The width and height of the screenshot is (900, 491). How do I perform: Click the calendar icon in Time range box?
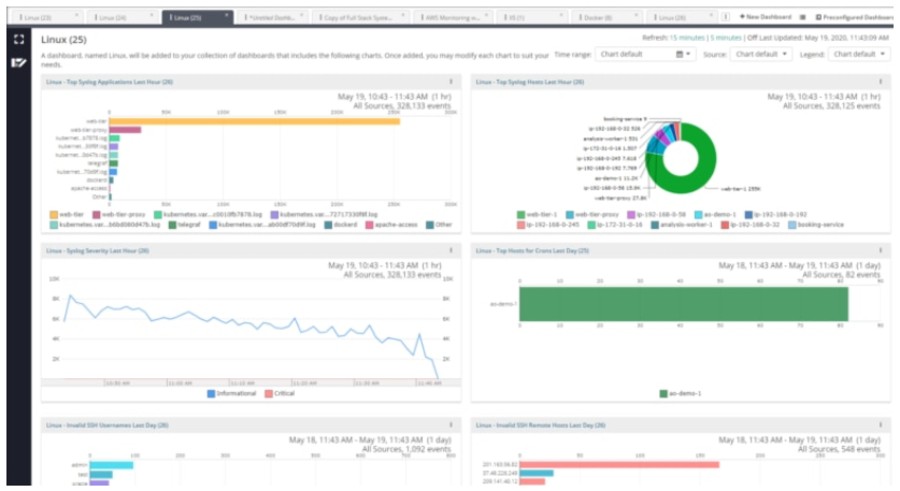click(x=679, y=55)
